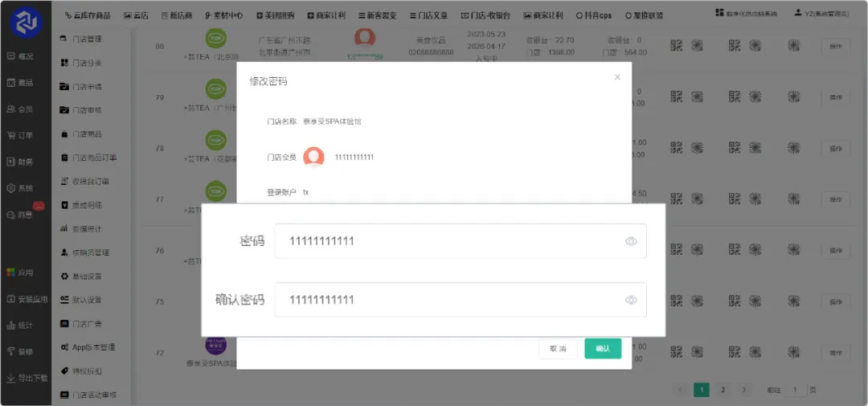Open 数据统计 data statistics

tap(81, 229)
